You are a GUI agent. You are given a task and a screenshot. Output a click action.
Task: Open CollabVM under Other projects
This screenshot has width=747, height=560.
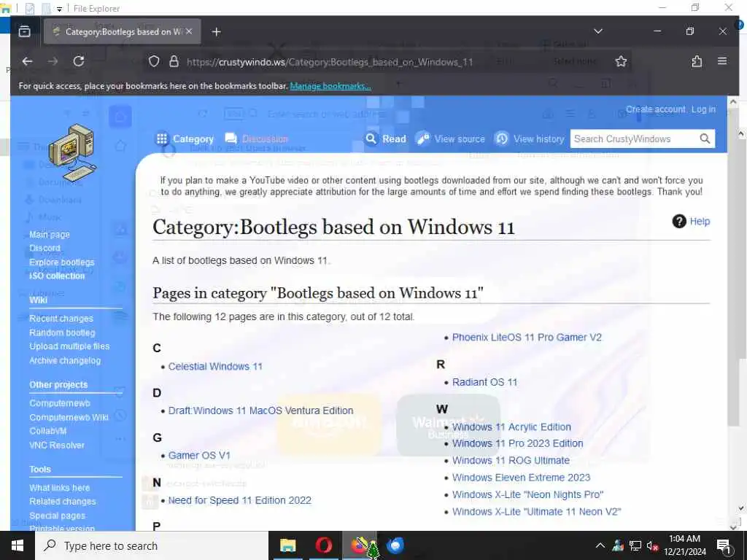[47, 431]
